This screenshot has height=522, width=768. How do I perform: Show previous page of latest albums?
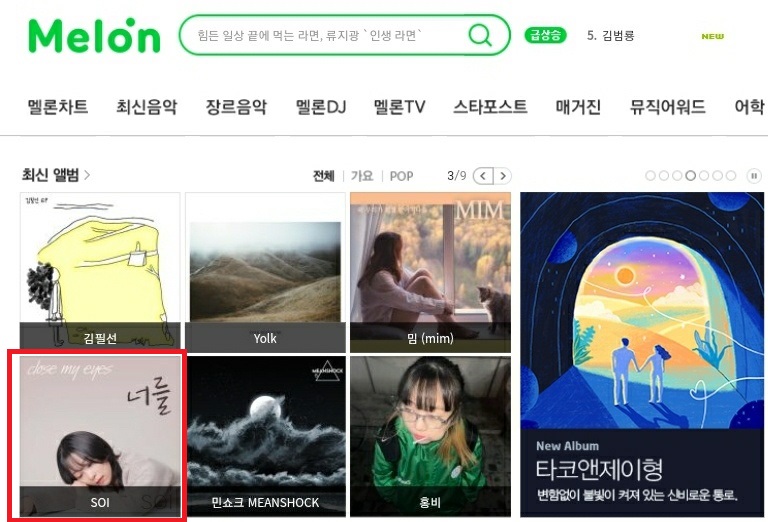(x=483, y=176)
